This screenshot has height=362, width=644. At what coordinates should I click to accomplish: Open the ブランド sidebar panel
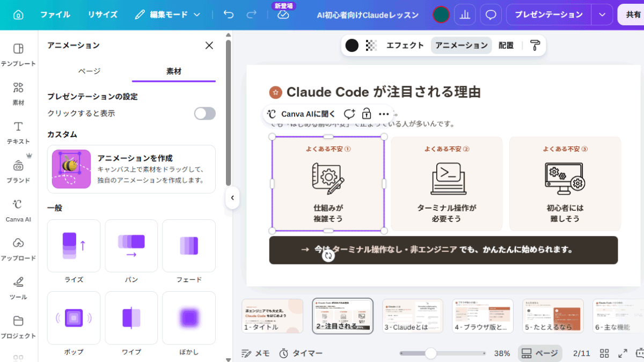[18, 172]
